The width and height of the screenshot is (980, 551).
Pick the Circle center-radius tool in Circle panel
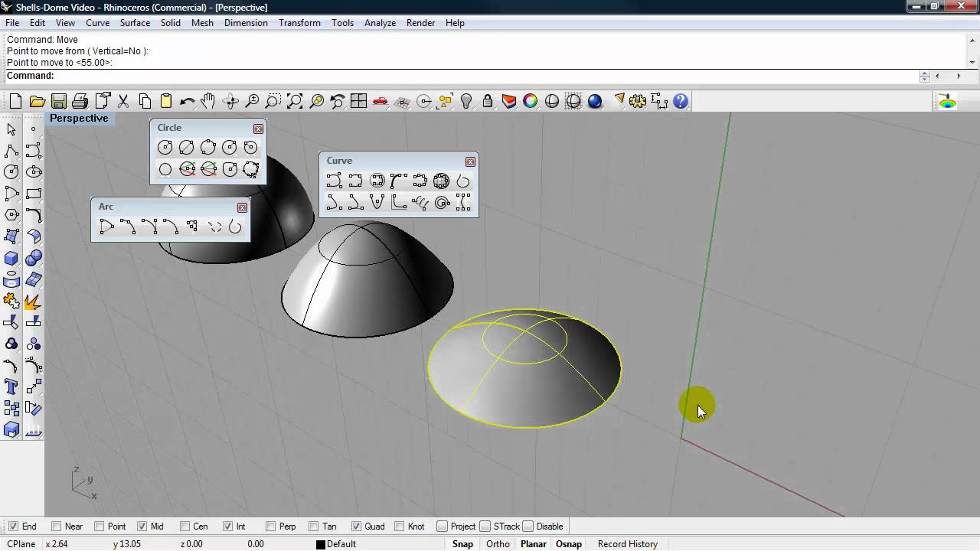click(x=165, y=148)
